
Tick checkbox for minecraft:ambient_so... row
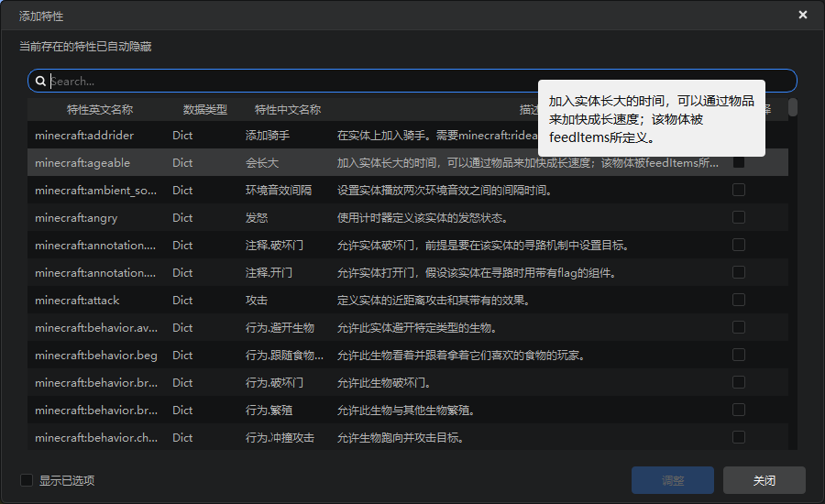(739, 190)
